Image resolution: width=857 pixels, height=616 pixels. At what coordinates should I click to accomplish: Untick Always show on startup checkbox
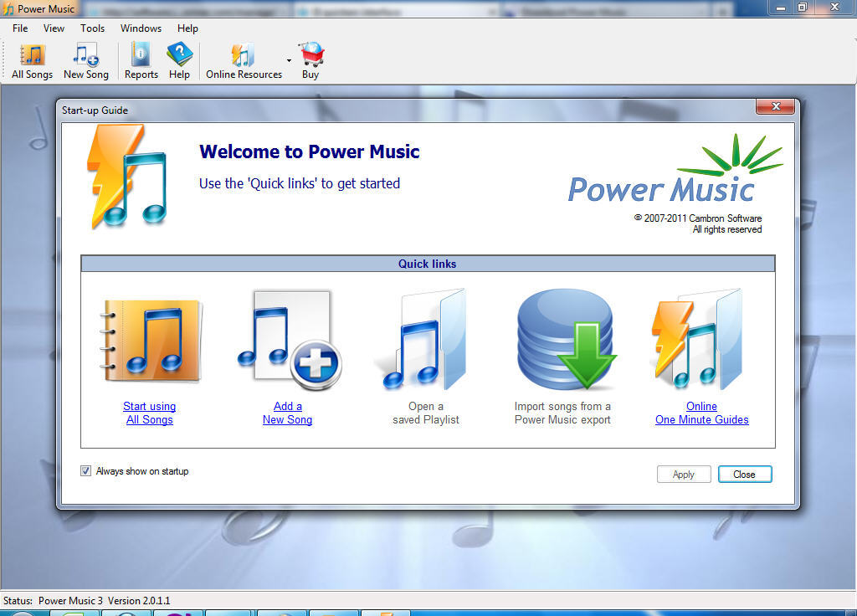coord(86,471)
